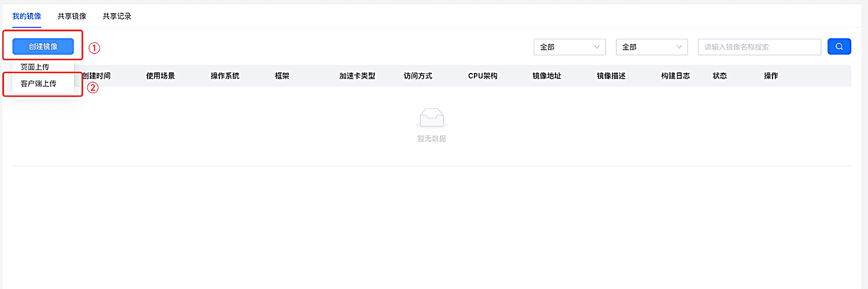The height and width of the screenshot is (289, 868).
Task: Switch to the 我的镜像 tab
Action: 27,16
